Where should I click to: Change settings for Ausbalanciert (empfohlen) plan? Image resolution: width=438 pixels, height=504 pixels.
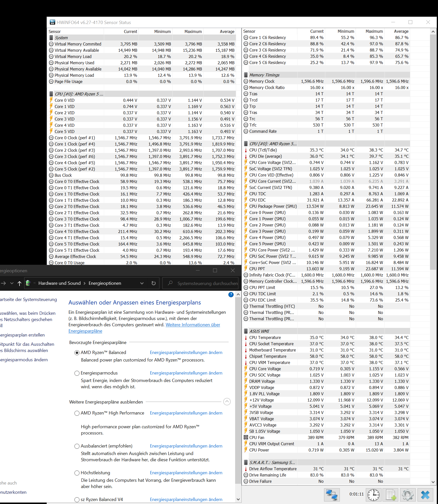186,446
